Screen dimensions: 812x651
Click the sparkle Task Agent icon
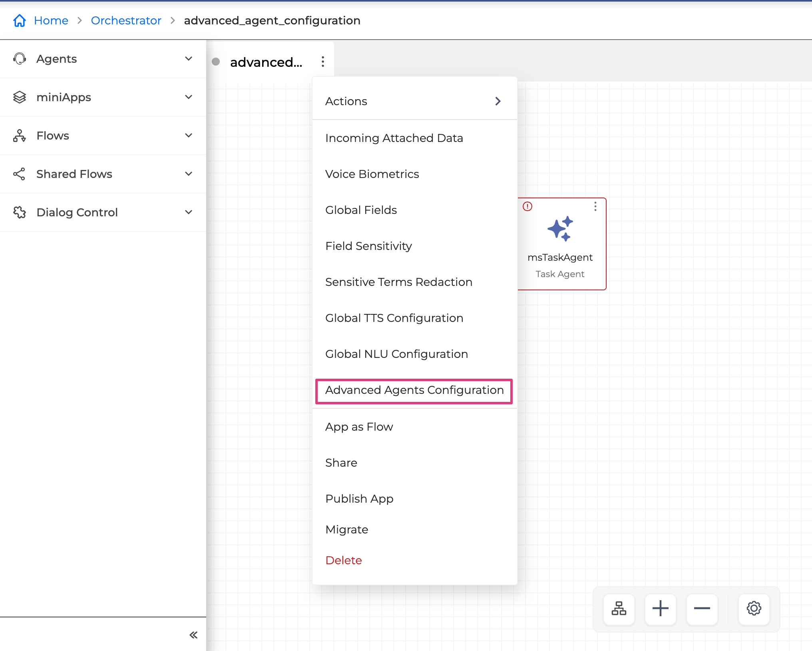(x=560, y=229)
